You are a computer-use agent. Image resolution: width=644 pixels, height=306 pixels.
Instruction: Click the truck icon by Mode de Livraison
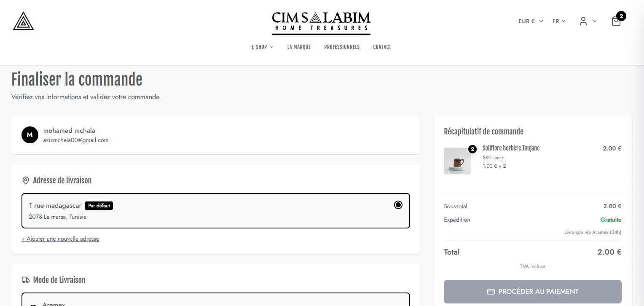25,280
